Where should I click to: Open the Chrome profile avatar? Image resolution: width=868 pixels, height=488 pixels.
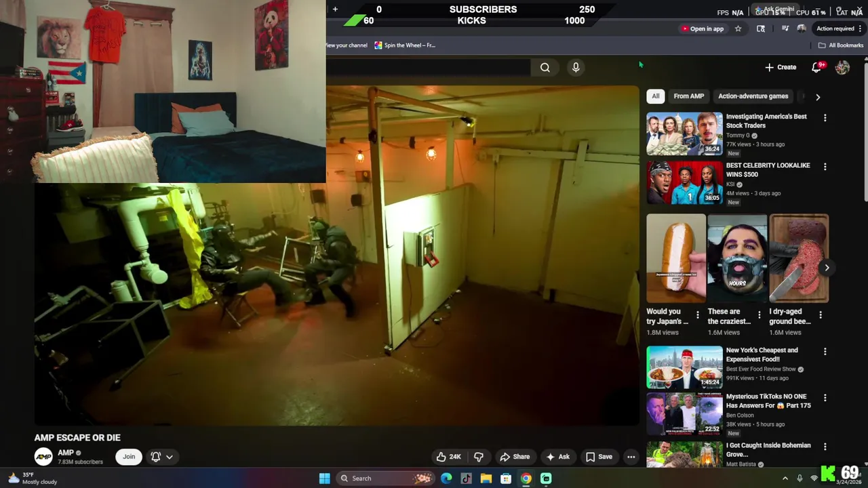[802, 28]
